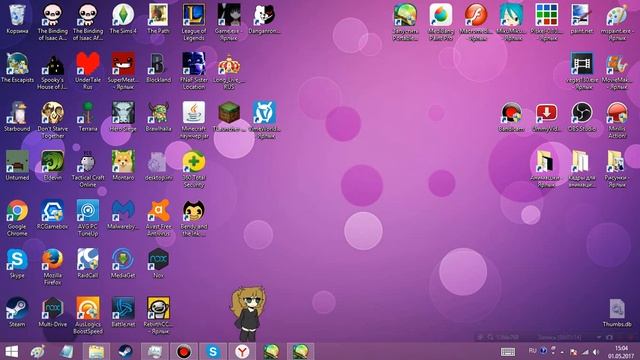Screen dimensions: 640x360
Task: Click the Windows Start button
Action: [x=11, y=351]
